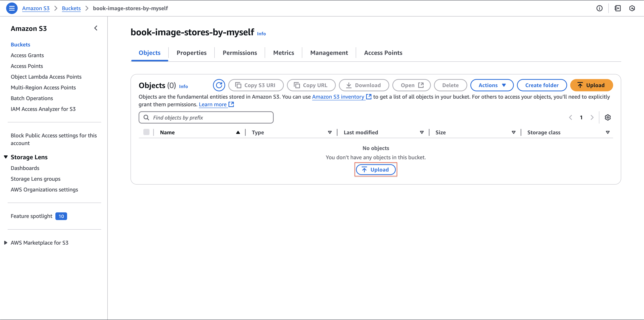Screen dimensions: 644x320
Task: Open Access Grants in sidebar
Action: click(27, 55)
